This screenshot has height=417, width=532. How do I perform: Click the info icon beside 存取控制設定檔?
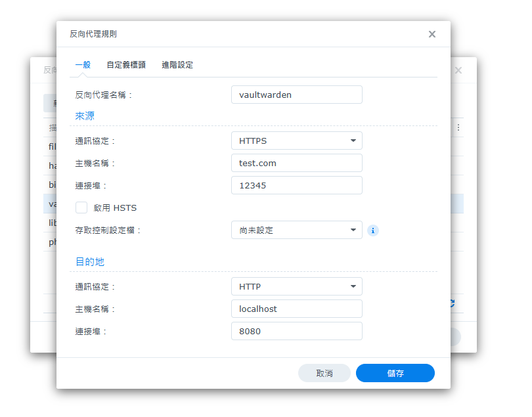(x=372, y=230)
